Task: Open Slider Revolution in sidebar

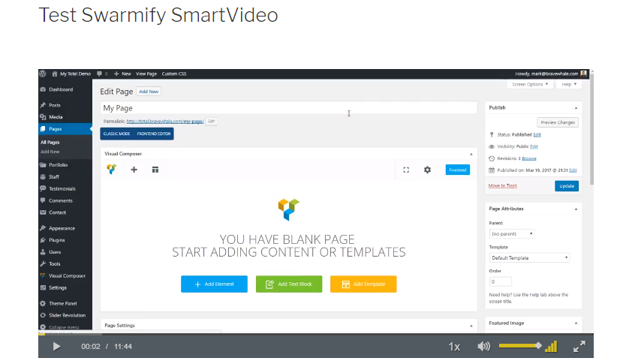Action: (x=67, y=315)
